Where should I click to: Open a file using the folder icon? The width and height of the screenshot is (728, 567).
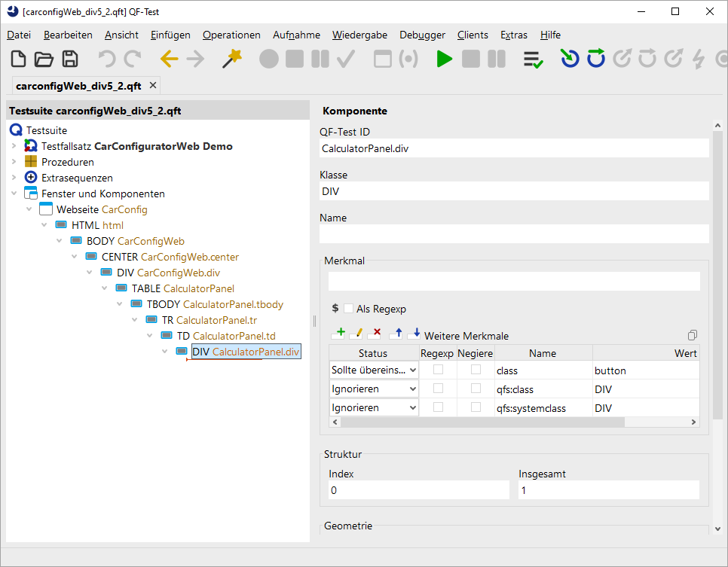pyautogui.click(x=44, y=59)
